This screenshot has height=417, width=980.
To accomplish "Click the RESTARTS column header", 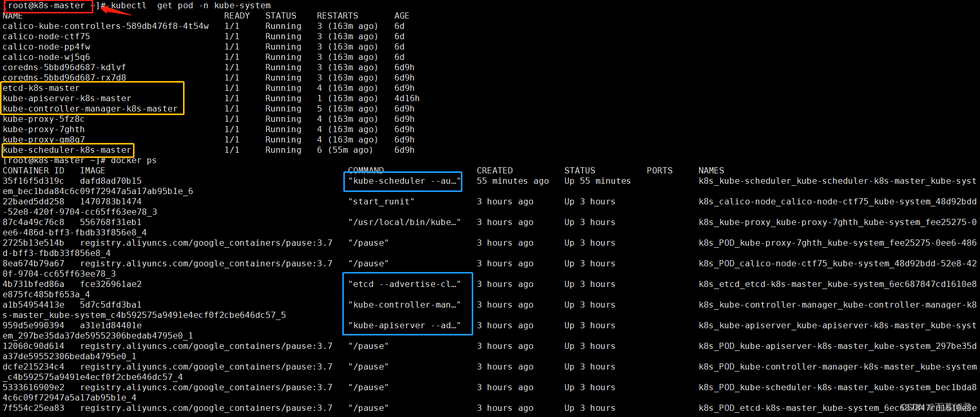I will coord(338,16).
